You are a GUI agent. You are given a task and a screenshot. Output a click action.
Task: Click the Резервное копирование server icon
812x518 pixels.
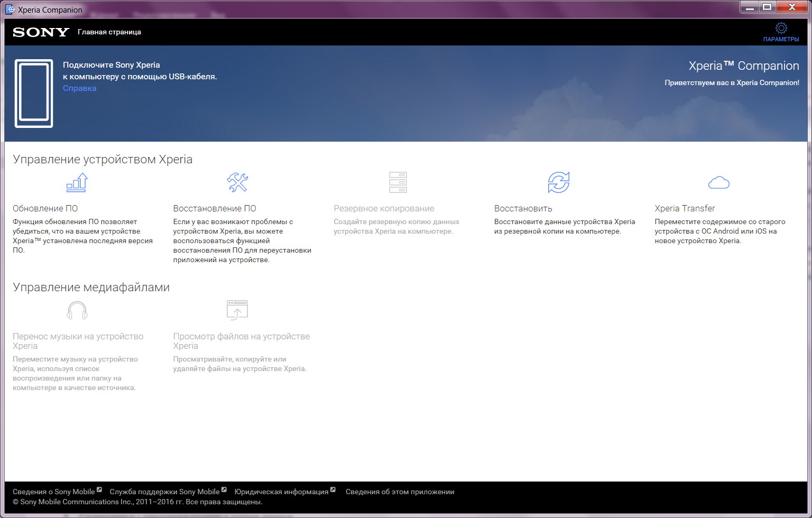point(398,182)
